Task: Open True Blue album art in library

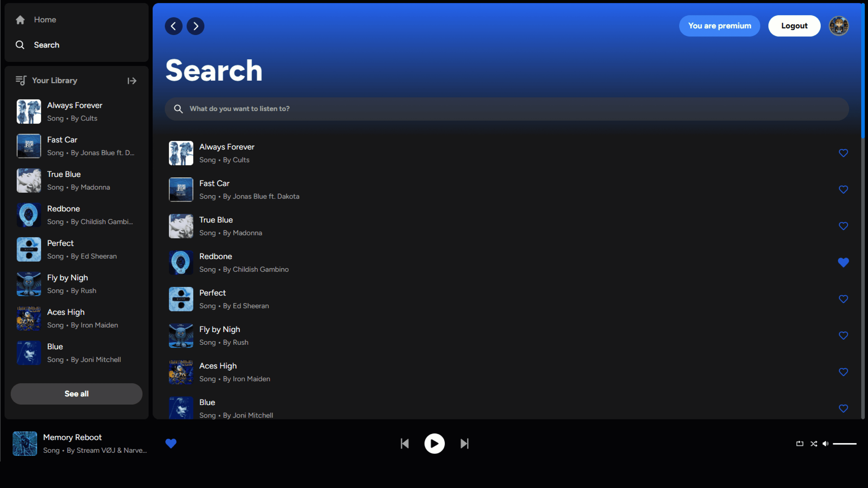Action: [29, 181]
